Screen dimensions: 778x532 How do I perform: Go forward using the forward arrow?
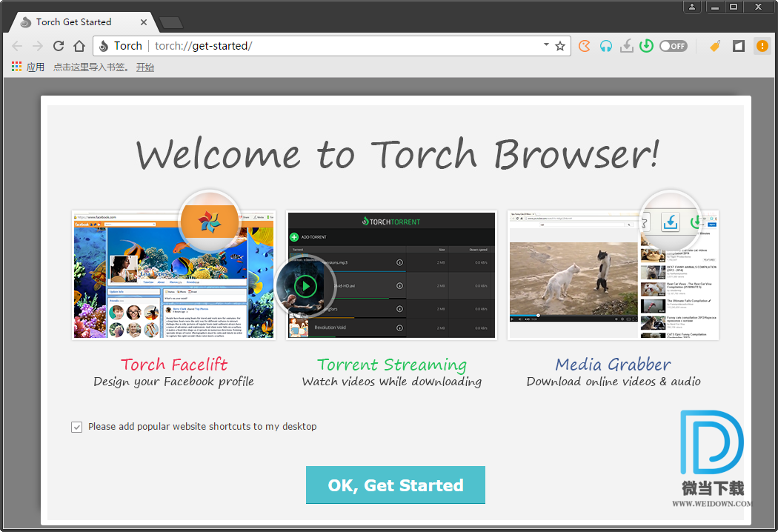point(38,46)
